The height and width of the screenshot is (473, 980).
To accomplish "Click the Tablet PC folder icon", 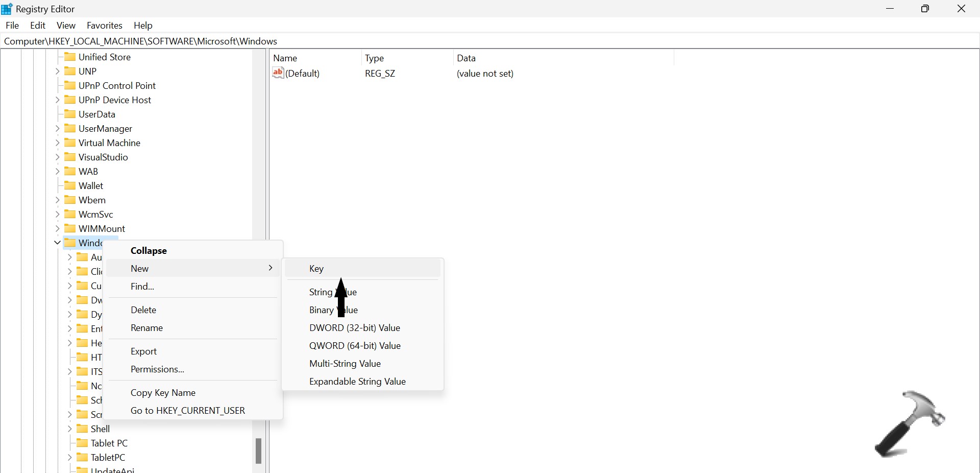I will pos(82,443).
